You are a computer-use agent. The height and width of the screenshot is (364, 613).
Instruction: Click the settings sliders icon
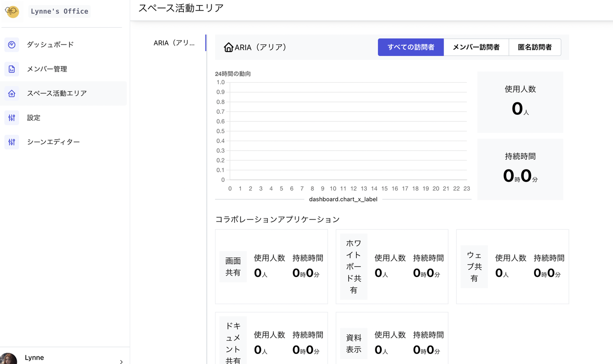tap(12, 118)
